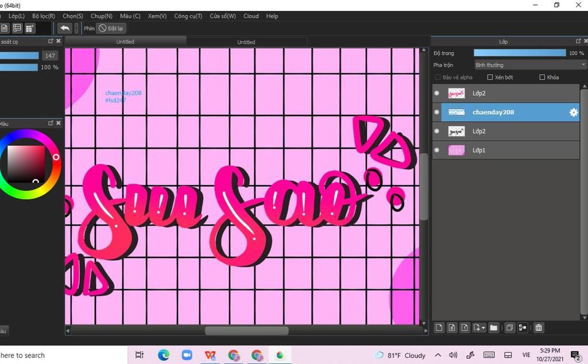Open the Help menu

tap(272, 16)
